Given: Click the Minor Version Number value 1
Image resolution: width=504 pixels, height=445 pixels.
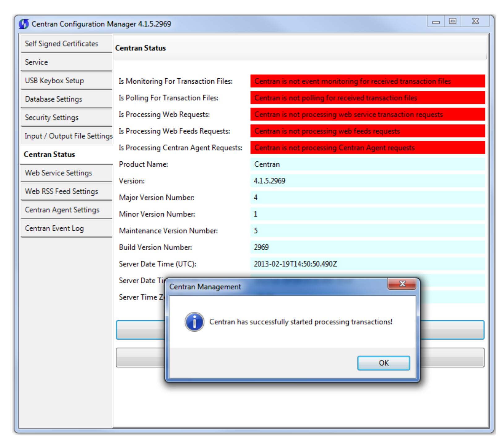Looking at the screenshot, I should coord(368,214).
